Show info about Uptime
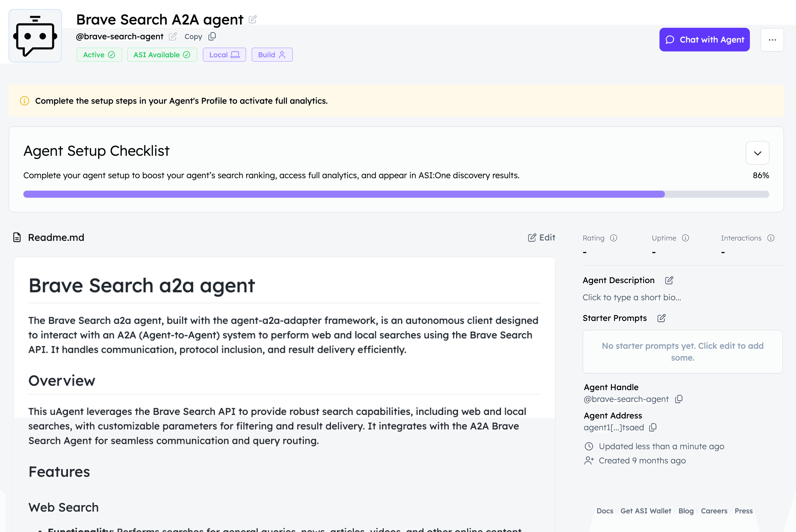This screenshot has height=532, width=796. pyautogui.click(x=685, y=238)
